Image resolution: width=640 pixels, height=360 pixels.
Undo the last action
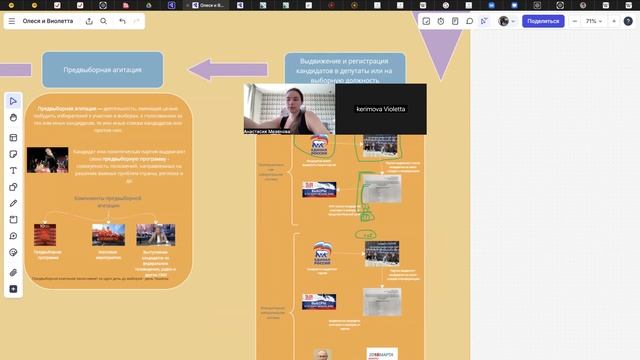click(x=122, y=21)
